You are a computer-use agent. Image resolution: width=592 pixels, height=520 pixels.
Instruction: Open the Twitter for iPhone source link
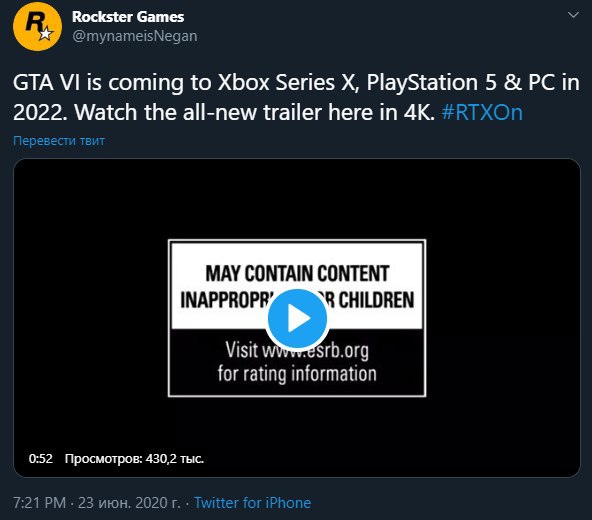(x=252, y=503)
